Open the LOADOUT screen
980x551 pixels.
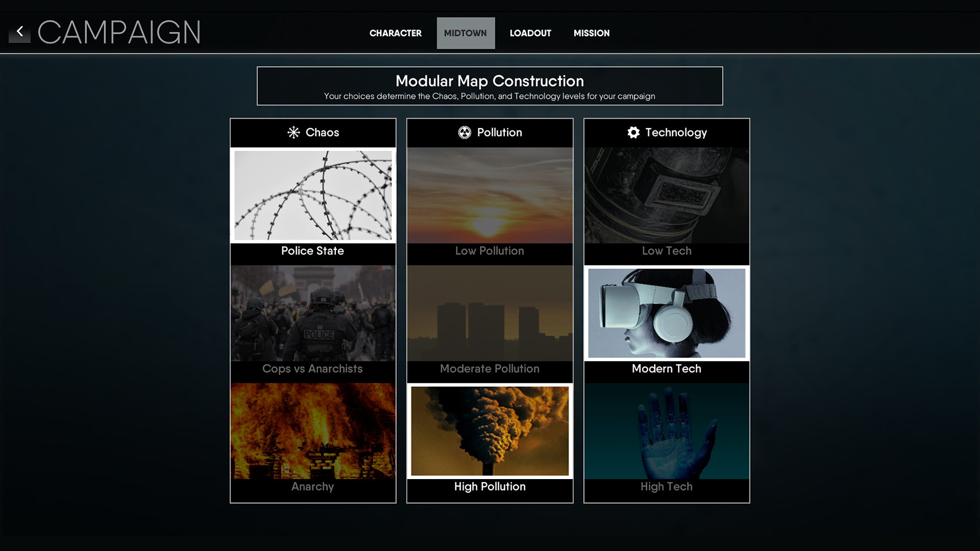point(530,32)
